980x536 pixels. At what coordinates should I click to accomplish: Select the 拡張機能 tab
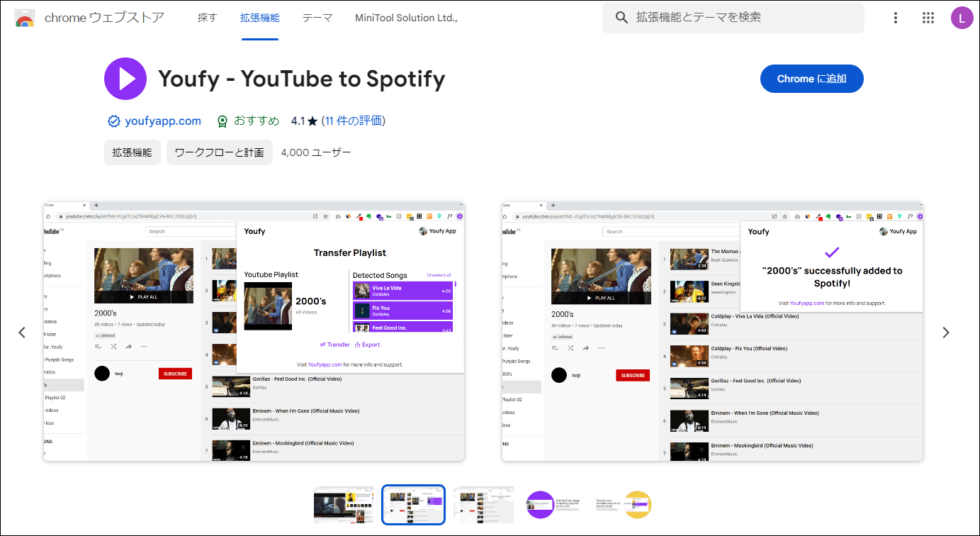tap(260, 18)
